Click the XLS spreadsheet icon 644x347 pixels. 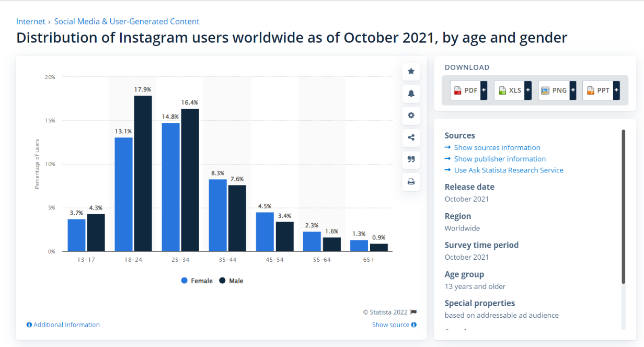pyautogui.click(x=502, y=90)
